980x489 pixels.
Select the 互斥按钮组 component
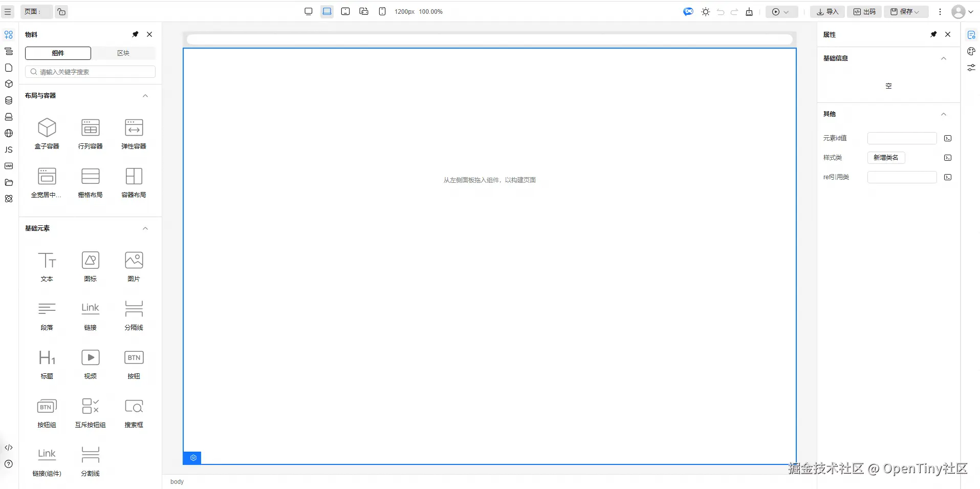pyautogui.click(x=91, y=412)
